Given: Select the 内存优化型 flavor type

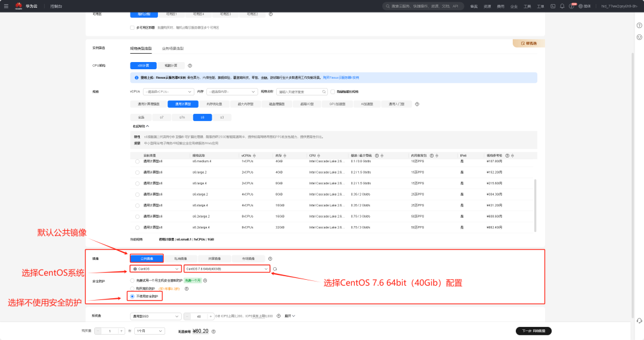Looking at the screenshot, I should pyautogui.click(x=215, y=104).
